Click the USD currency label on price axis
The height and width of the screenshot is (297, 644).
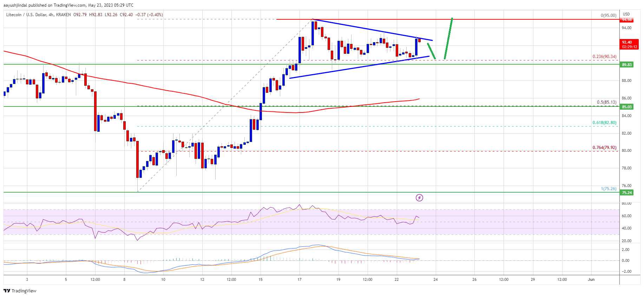(x=626, y=14)
